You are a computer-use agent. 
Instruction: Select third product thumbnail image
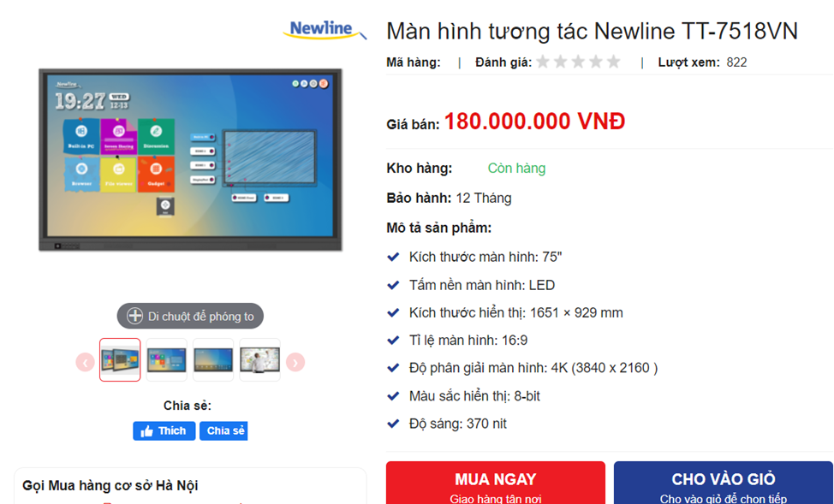point(213,360)
